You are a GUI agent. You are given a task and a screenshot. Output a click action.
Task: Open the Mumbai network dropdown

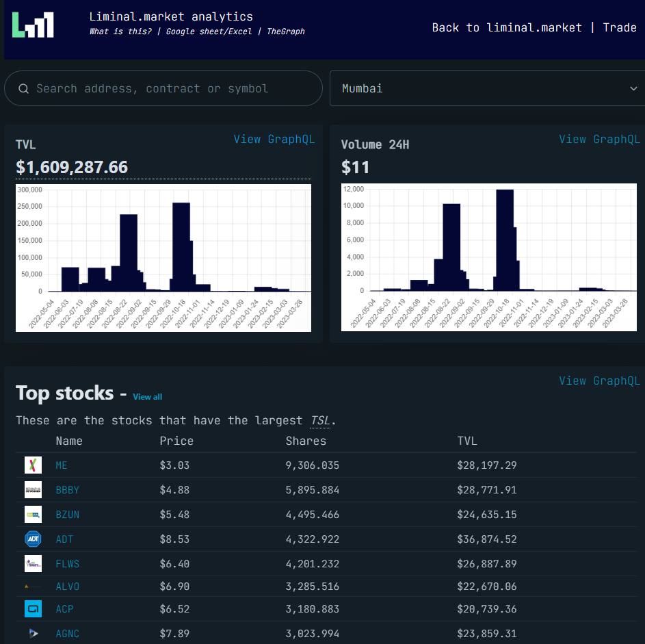(487, 88)
